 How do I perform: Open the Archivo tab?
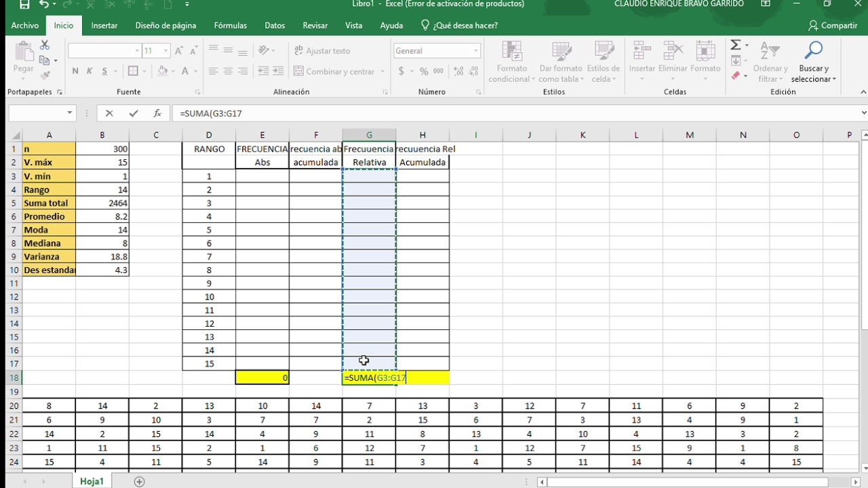pyautogui.click(x=25, y=26)
